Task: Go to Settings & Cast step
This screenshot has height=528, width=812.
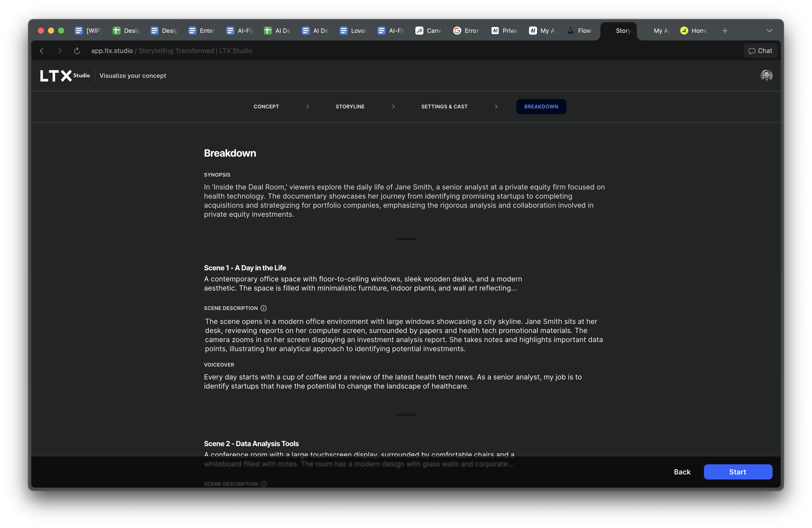Action: click(444, 107)
